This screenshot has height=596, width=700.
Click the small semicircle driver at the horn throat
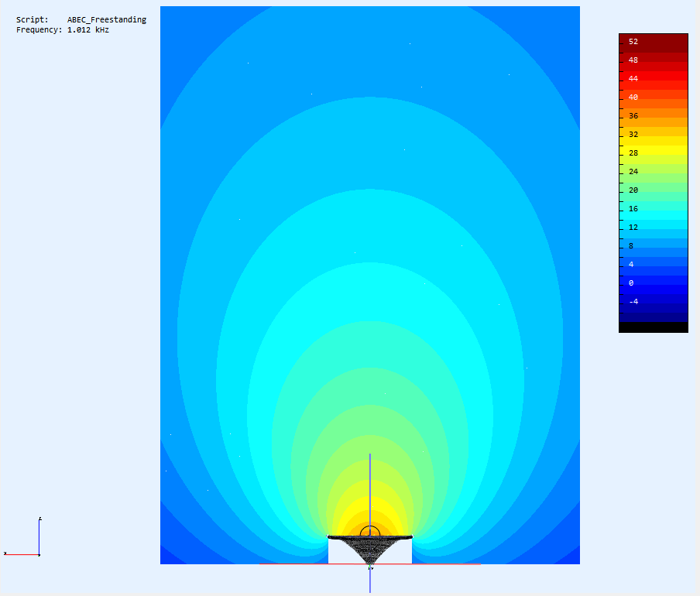(370, 531)
